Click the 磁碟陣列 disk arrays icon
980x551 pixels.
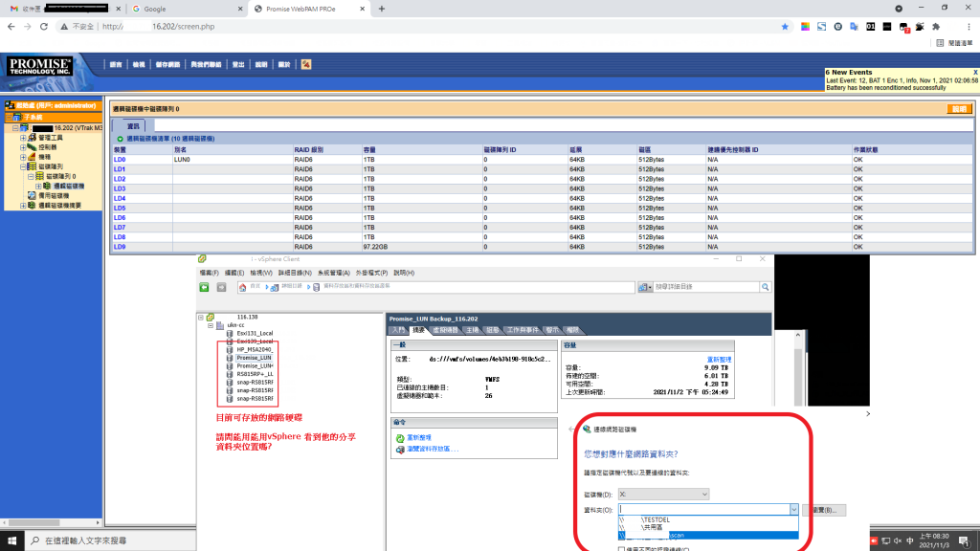point(32,166)
